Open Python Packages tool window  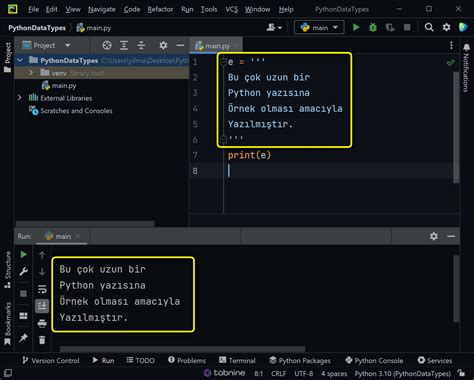(300, 360)
